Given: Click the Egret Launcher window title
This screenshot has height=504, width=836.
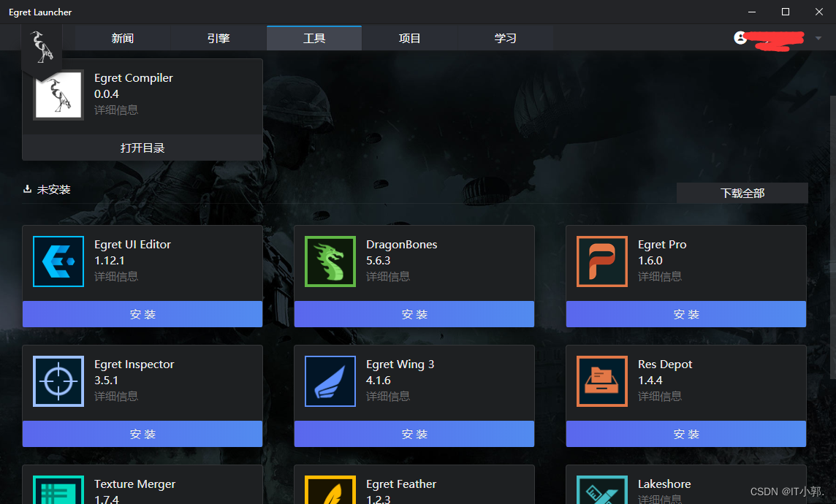Looking at the screenshot, I should (40, 12).
